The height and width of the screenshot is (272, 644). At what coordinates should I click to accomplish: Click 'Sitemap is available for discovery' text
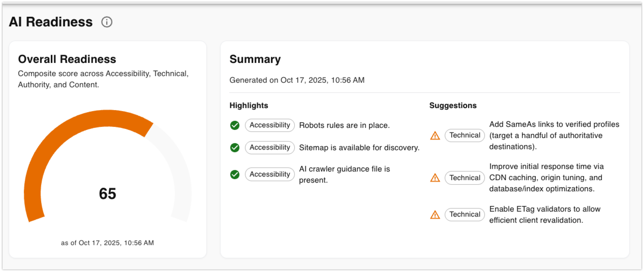(x=359, y=147)
